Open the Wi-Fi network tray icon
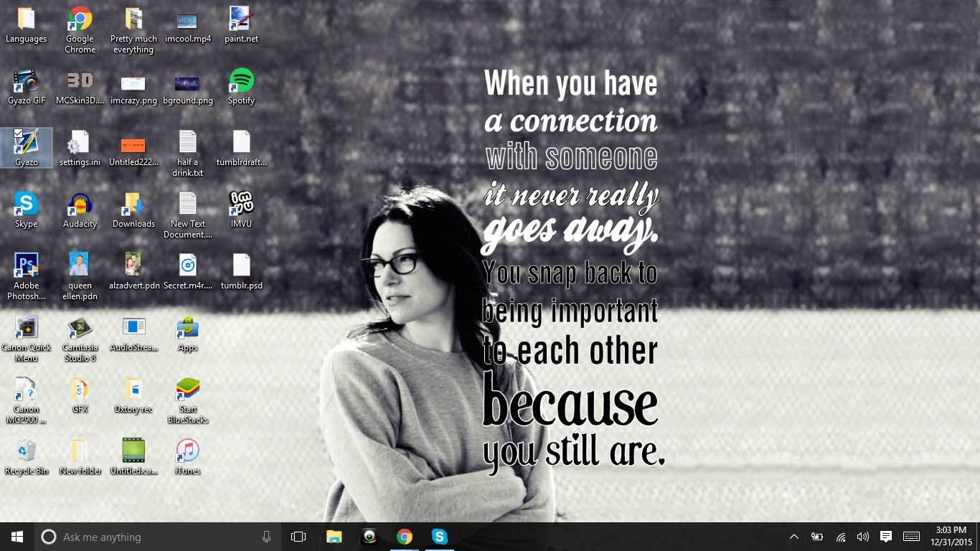Viewport: 980px width, 551px height. [841, 537]
